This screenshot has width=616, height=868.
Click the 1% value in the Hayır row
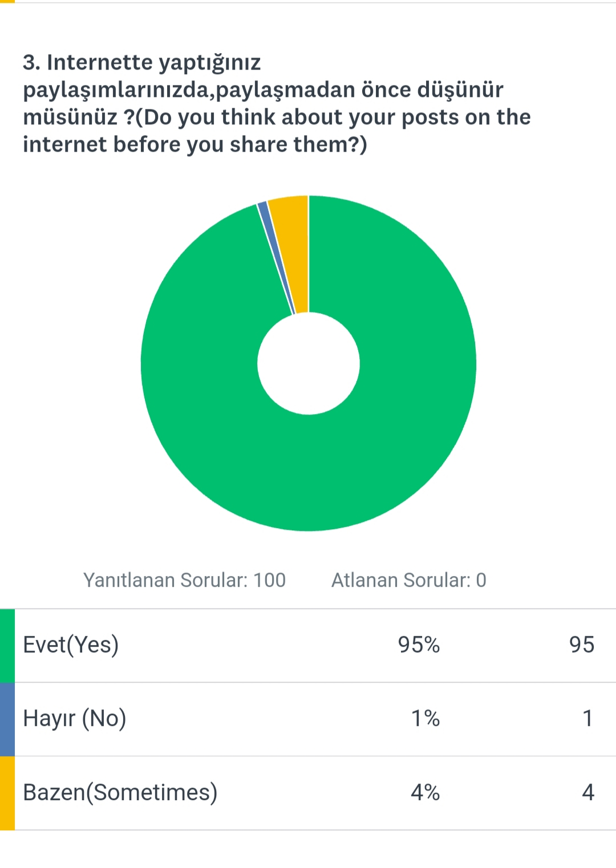pos(425,719)
